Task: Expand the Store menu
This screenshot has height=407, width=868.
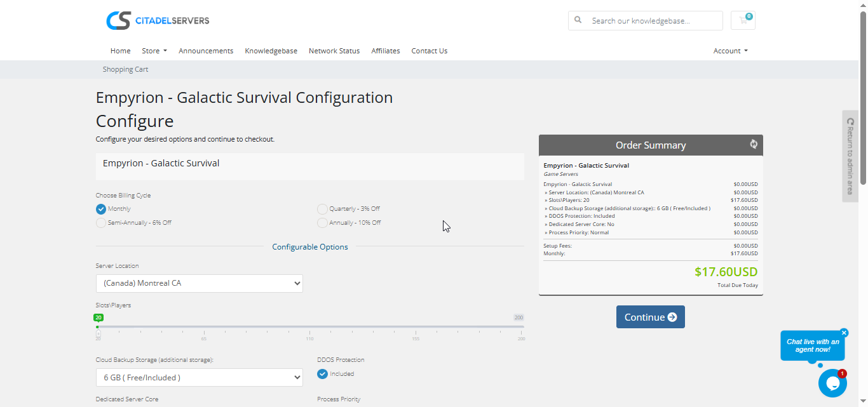Action: tap(154, 50)
